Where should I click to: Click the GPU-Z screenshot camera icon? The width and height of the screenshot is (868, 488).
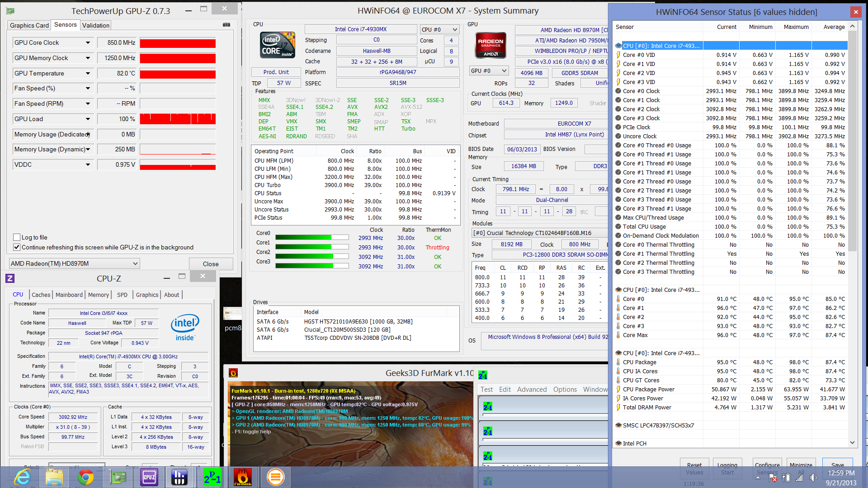pyautogui.click(x=226, y=25)
